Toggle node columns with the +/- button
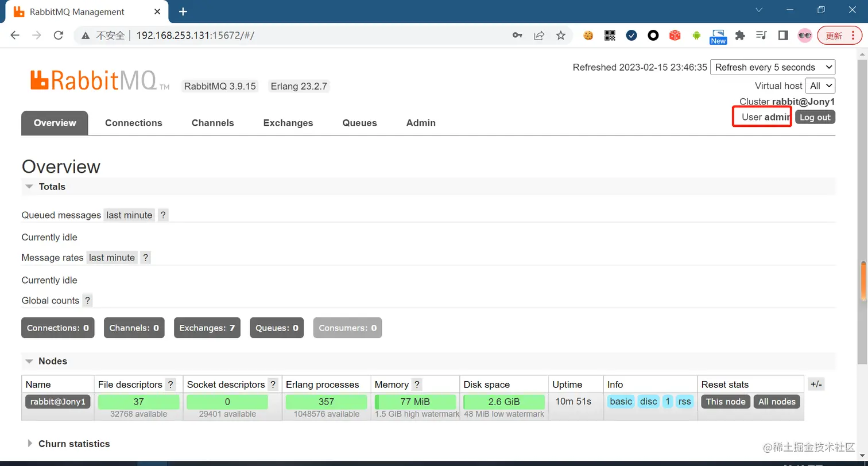 816,385
